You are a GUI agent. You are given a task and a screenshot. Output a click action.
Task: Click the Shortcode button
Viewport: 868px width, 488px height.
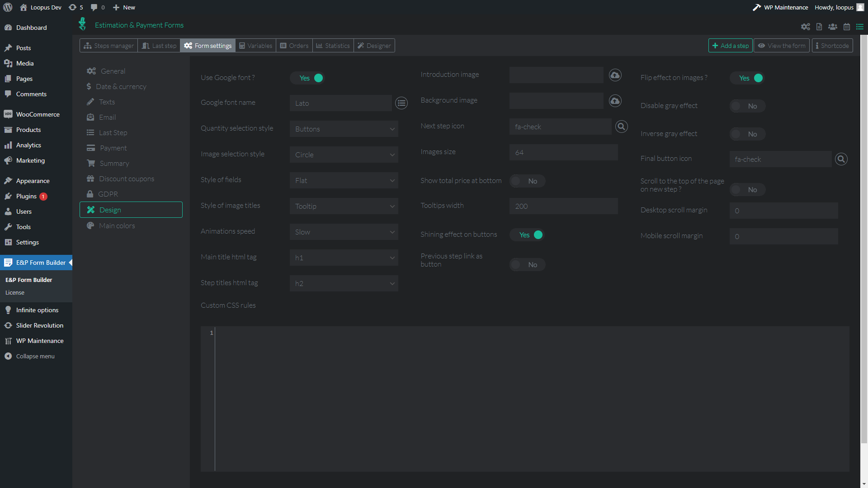pyautogui.click(x=832, y=46)
